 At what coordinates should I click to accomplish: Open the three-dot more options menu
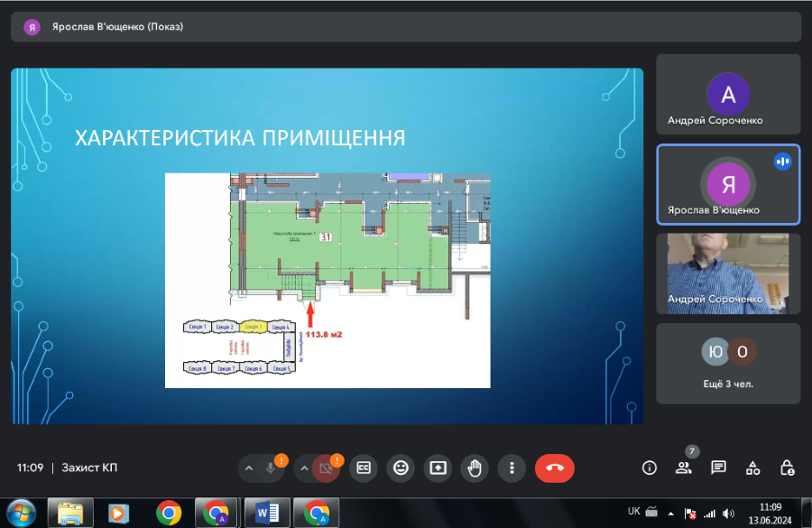(512, 468)
